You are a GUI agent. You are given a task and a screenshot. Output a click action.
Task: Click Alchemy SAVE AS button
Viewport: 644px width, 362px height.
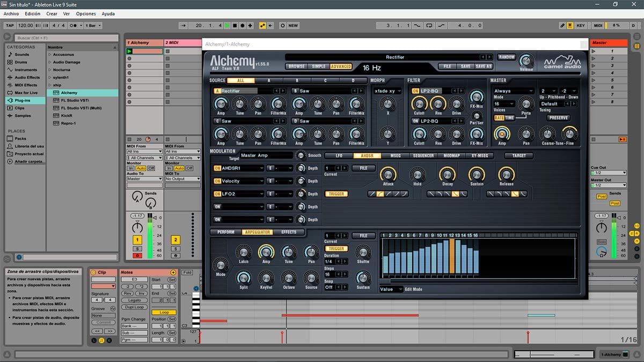(484, 67)
